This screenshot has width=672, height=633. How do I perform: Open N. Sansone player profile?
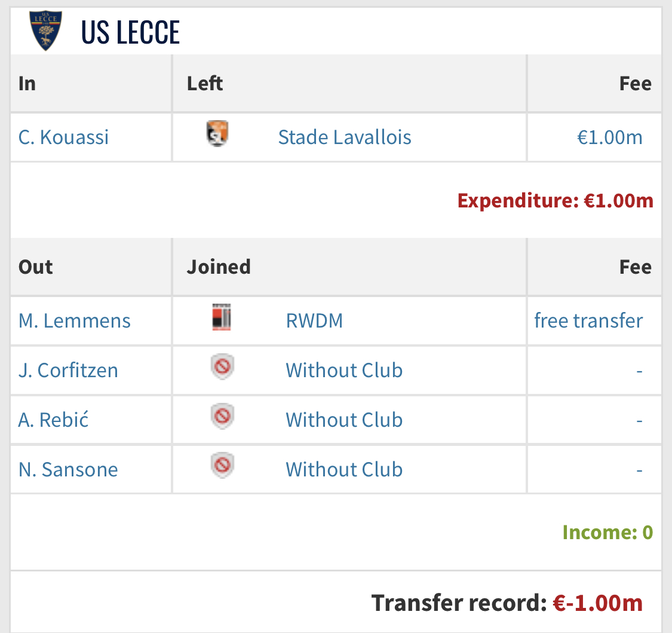pyautogui.click(x=68, y=470)
